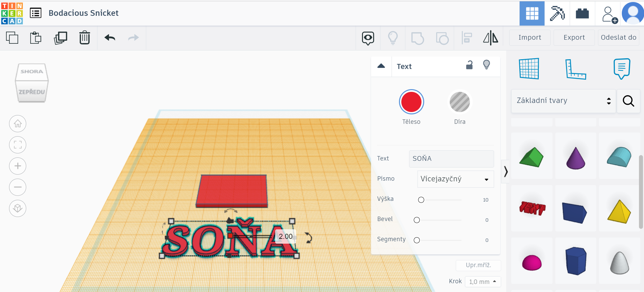Open the Základní tvary shapes dropdown
The width and height of the screenshot is (644, 292).
click(x=563, y=101)
